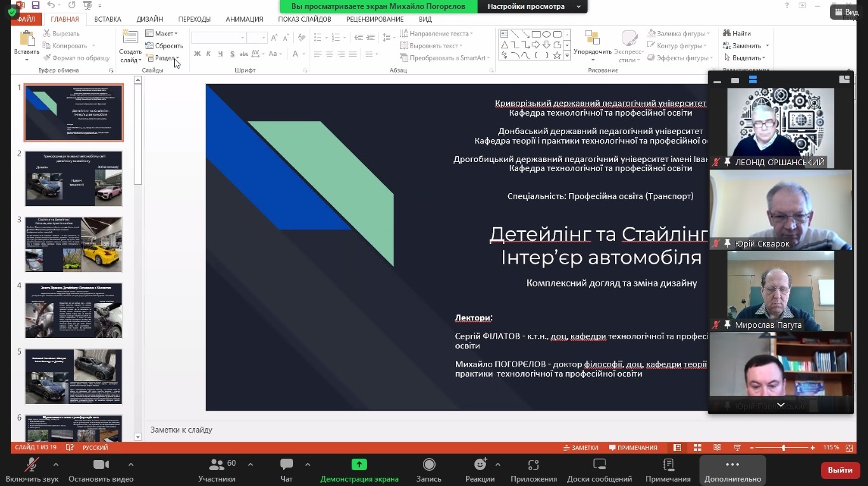Click the red Выйти leave button
Viewport: 868px width, 486px height.
[840, 470]
